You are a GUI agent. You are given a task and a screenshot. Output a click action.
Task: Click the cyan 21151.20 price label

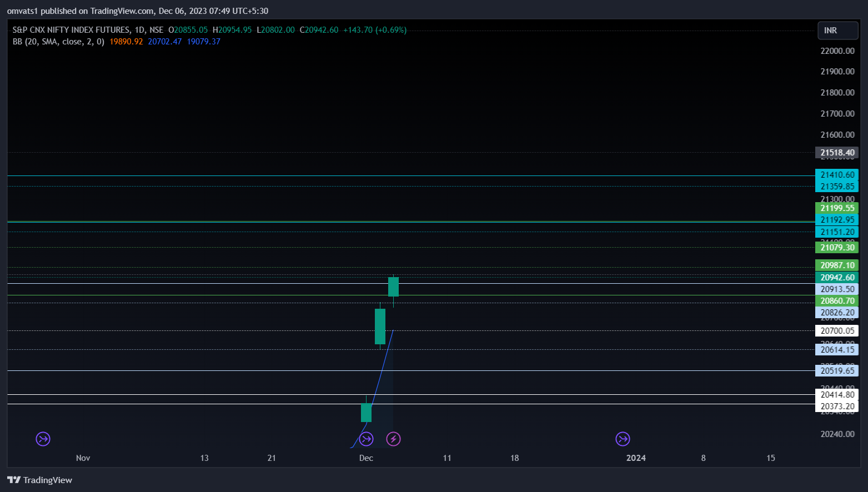click(837, 232)
